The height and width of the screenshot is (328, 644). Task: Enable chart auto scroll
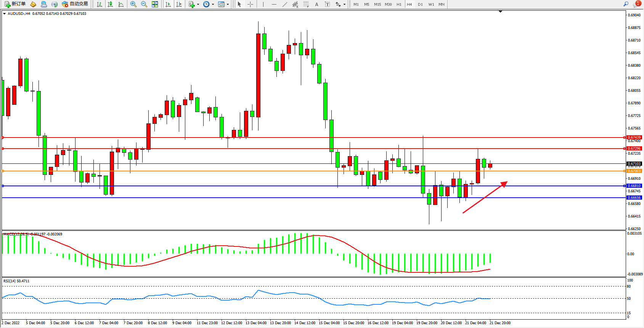point(168,4)
